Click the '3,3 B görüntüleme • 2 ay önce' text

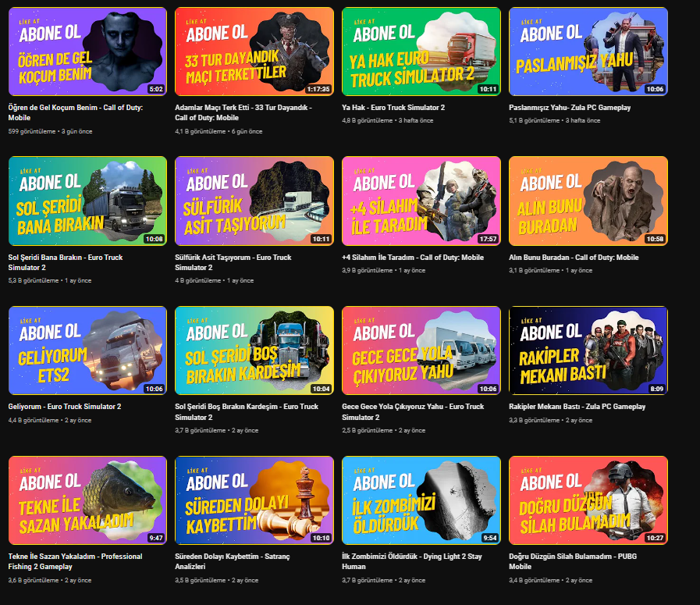(550, 420)
